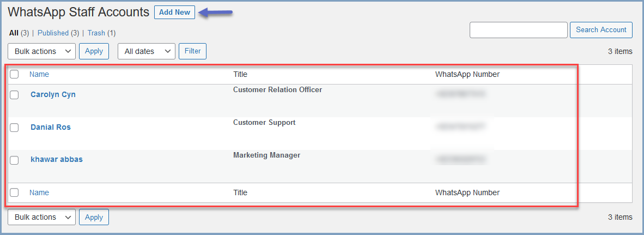
Task: Sort by Name in header row
Action: [39, 74]
